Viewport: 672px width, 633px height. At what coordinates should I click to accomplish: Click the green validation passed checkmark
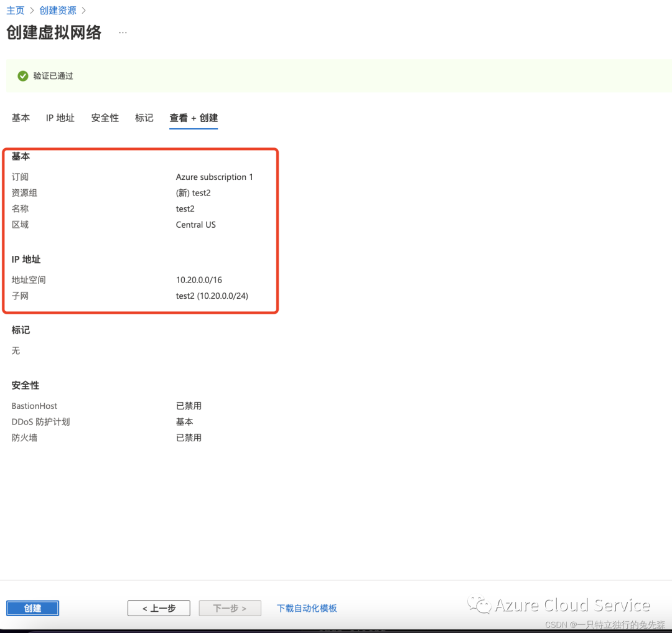click(23, 76)
